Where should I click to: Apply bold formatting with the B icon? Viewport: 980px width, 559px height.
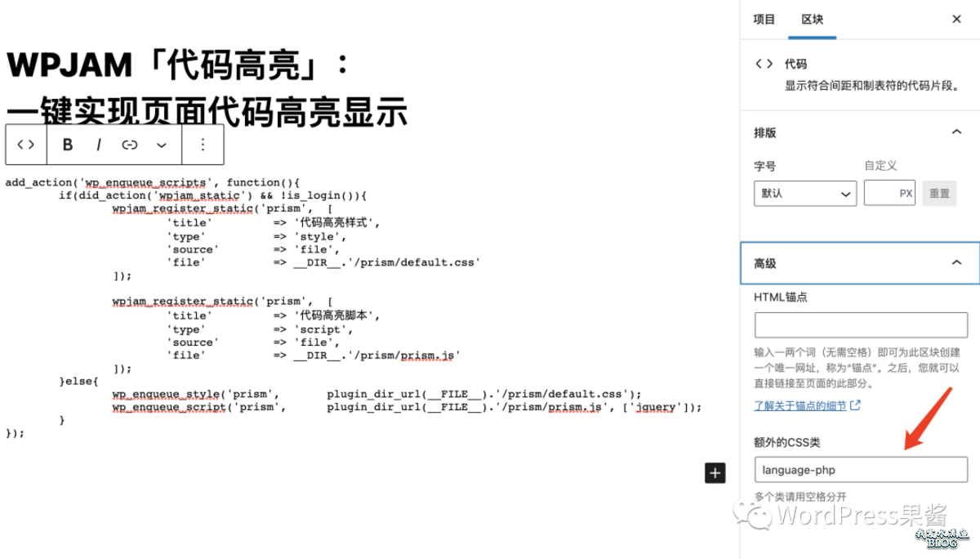click(x=68, y=145)
